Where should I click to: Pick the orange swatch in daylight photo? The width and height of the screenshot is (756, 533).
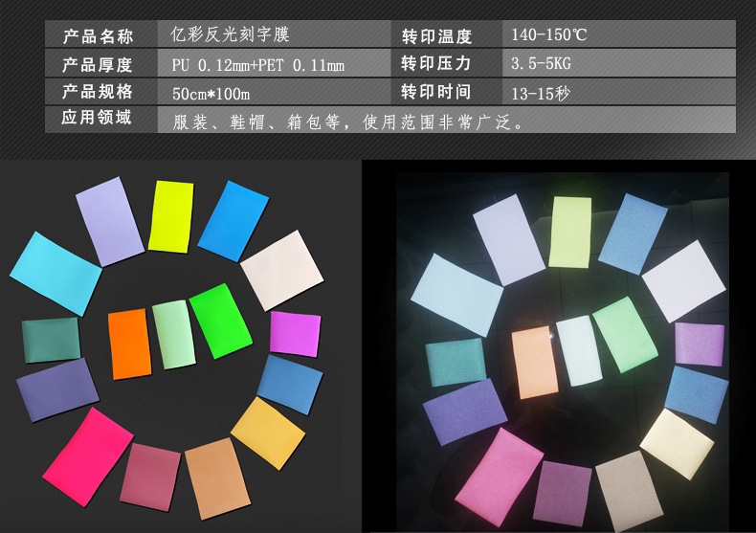(x=130, y=344)
